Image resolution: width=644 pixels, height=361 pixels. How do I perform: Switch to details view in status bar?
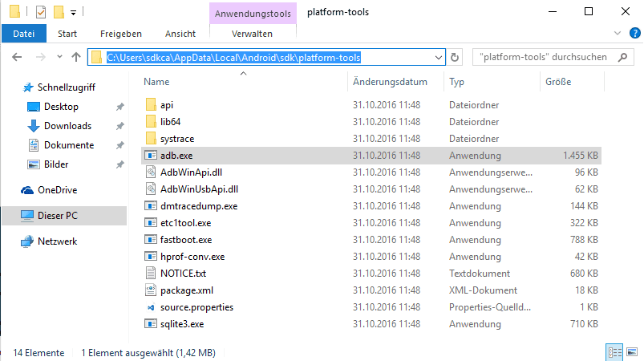[x=614, y=352]
